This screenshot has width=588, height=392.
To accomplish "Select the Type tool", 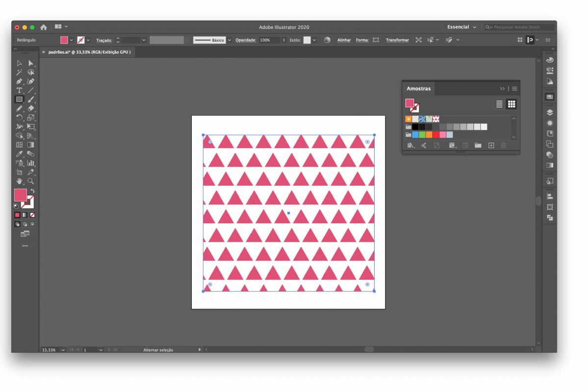I will click(x=19, y=90).
